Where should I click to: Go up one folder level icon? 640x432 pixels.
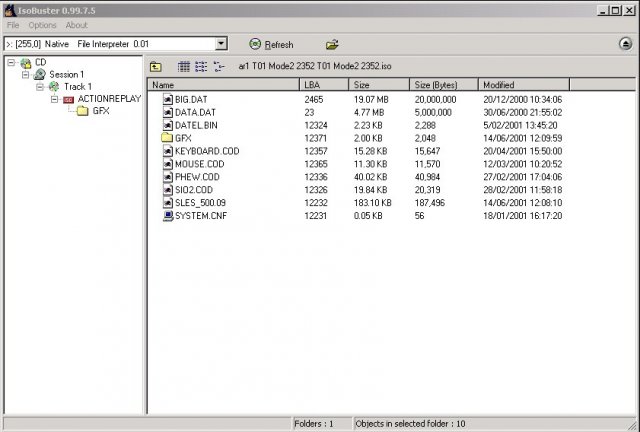tap(156, 66)
